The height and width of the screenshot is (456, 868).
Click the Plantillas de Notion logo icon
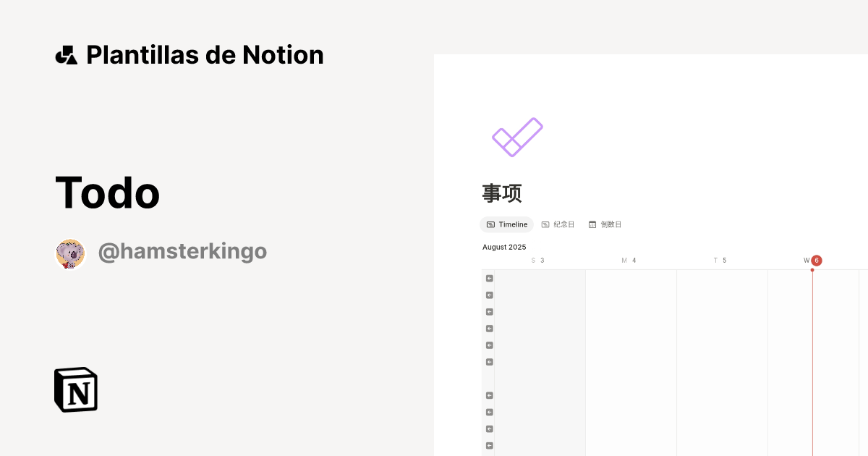pyautogui.click(x=67, y=54)
